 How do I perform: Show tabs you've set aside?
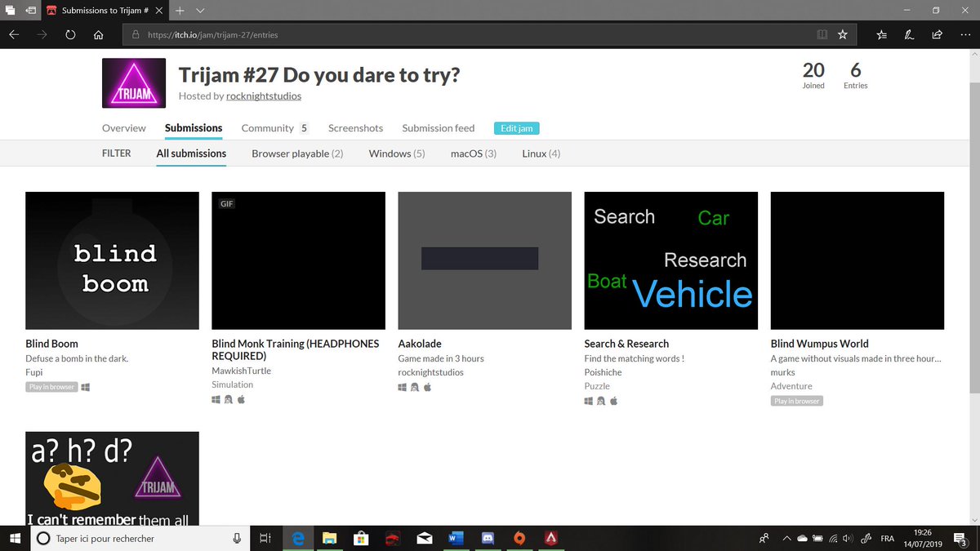tap(10, 10)
